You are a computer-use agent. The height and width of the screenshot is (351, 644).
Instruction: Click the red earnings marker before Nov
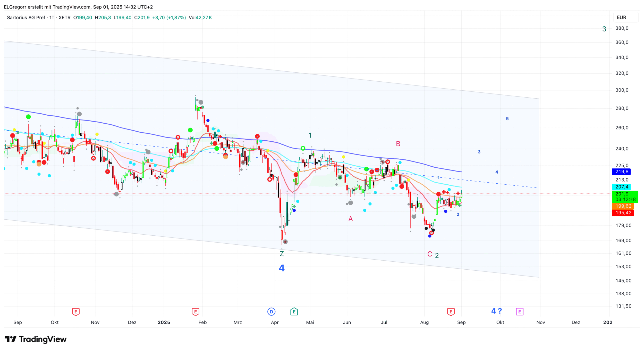point(76,312)
